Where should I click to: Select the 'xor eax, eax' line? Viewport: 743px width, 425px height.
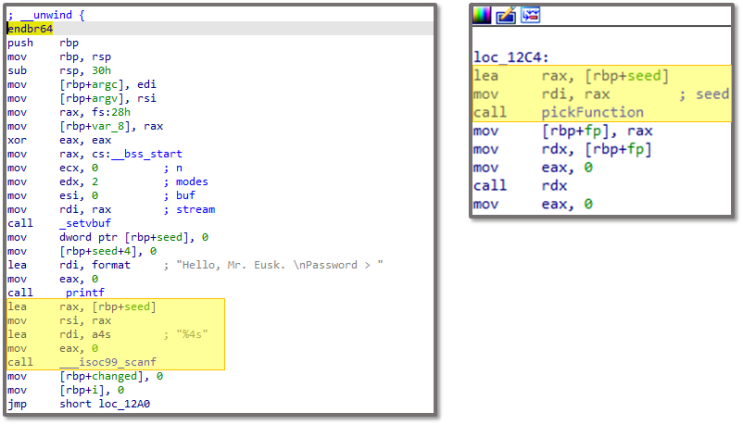coord(59,140)
